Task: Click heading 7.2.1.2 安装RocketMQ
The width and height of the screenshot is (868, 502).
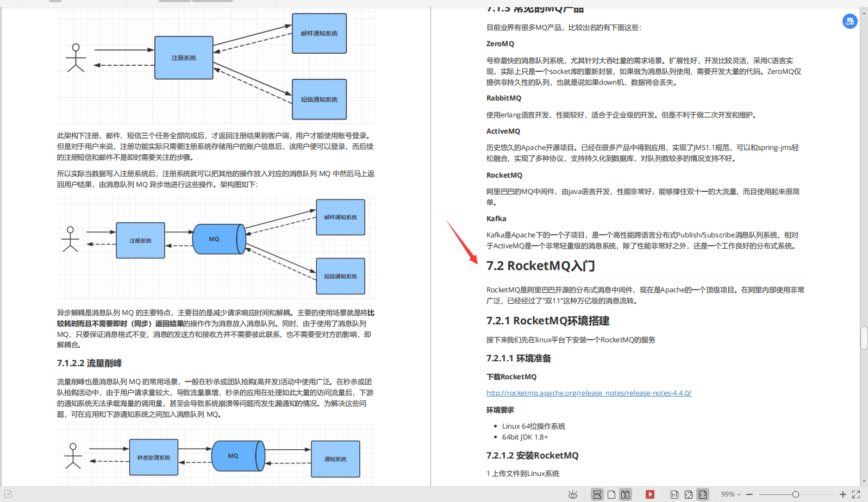Action: click(x=532, y=455)
